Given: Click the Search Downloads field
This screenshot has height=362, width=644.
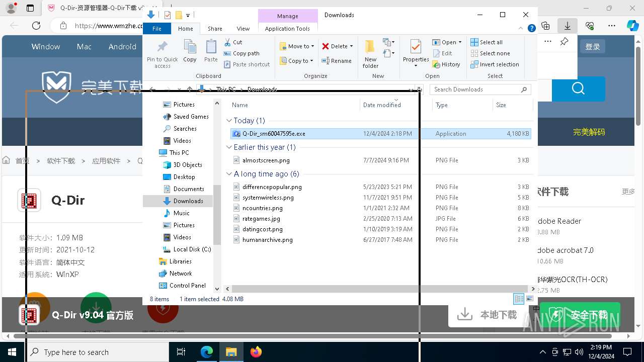Looking at the screenshot, I should tap(480, 89).
